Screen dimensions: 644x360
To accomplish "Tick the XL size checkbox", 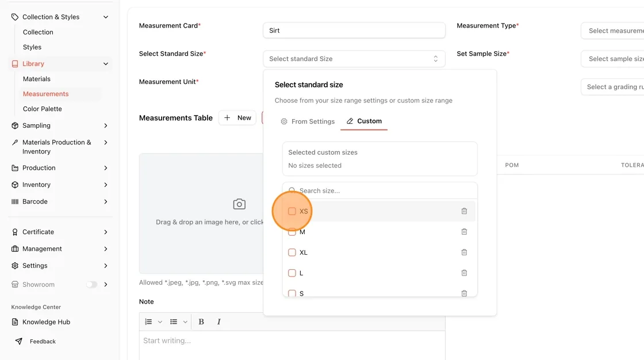I will pos(292,252).
